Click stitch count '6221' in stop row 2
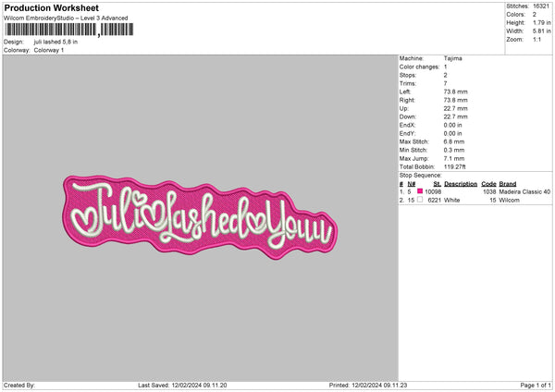This screenshot has width=555, height=392. point(435,201)
